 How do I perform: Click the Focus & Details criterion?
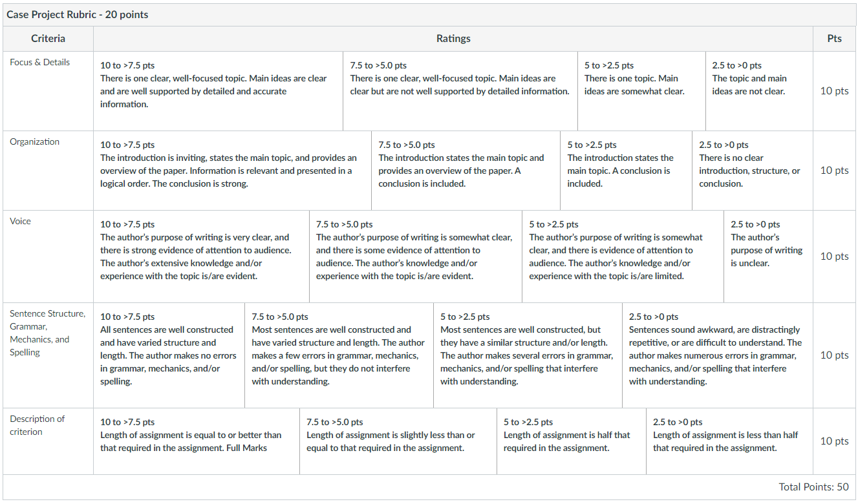pos(40,62)
